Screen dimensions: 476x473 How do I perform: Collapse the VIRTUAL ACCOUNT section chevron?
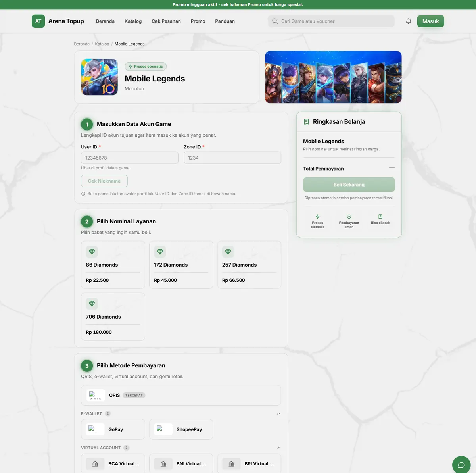coord(278,448)
